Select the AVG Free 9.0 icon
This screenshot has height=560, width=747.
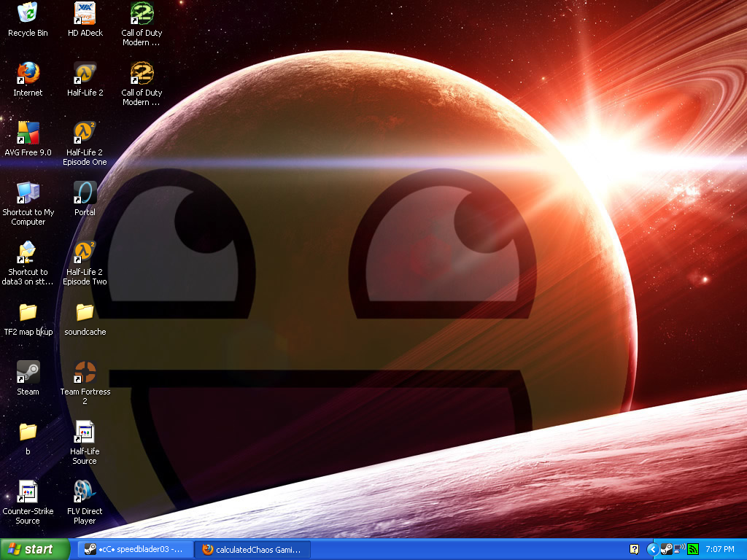click(28, 133)
